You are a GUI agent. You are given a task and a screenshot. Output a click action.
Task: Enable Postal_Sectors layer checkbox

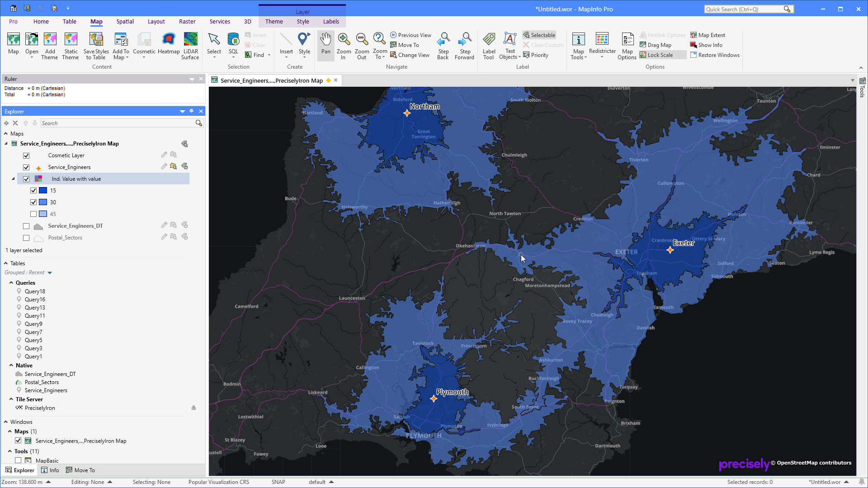(x=26, y=238)
